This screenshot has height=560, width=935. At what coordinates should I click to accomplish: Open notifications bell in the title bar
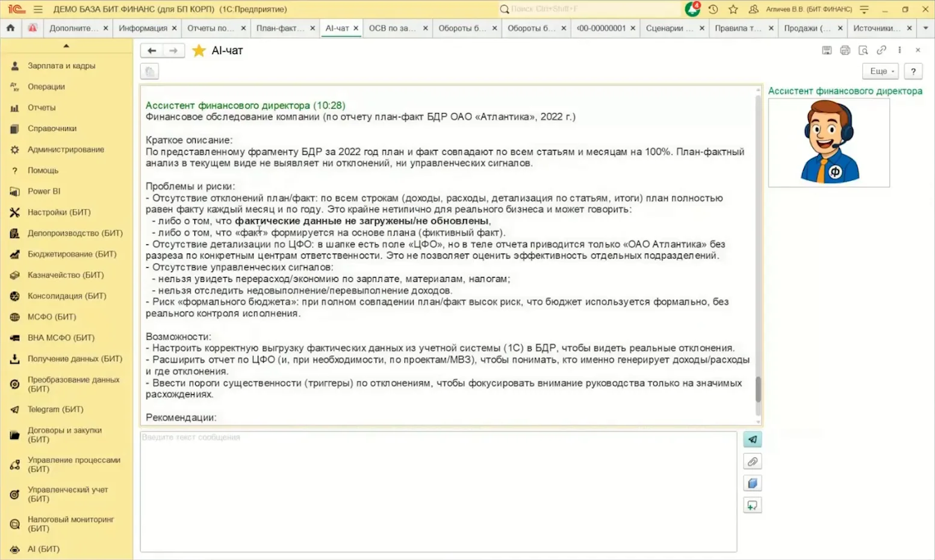[x=692, y=9]
